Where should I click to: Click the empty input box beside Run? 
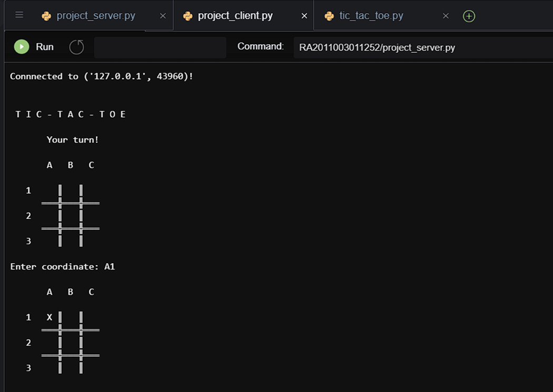click(x=160, y=47)
